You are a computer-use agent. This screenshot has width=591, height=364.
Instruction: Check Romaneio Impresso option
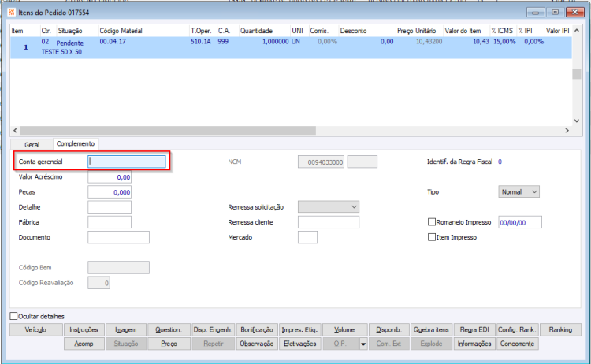click(x=432, y=222)
